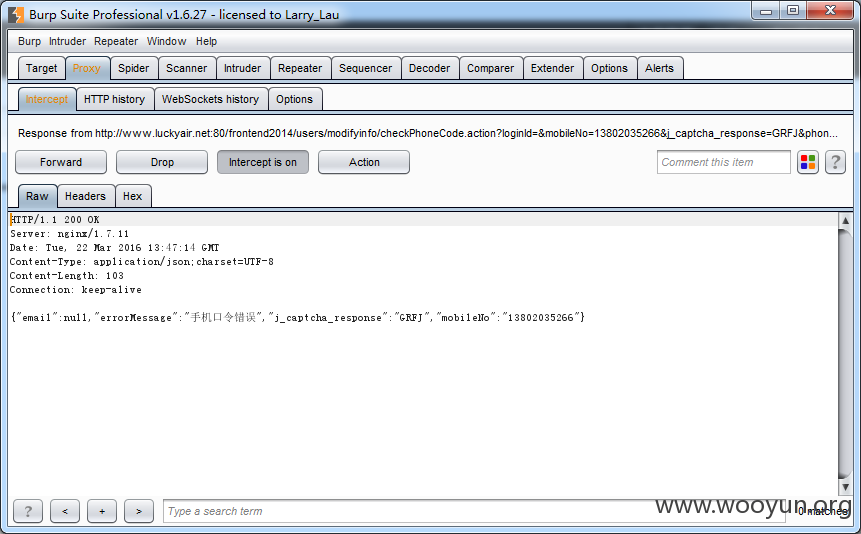Open the Intruder tool tab
The width and height of the screenshot is (861, 534).
pos(242,68)
